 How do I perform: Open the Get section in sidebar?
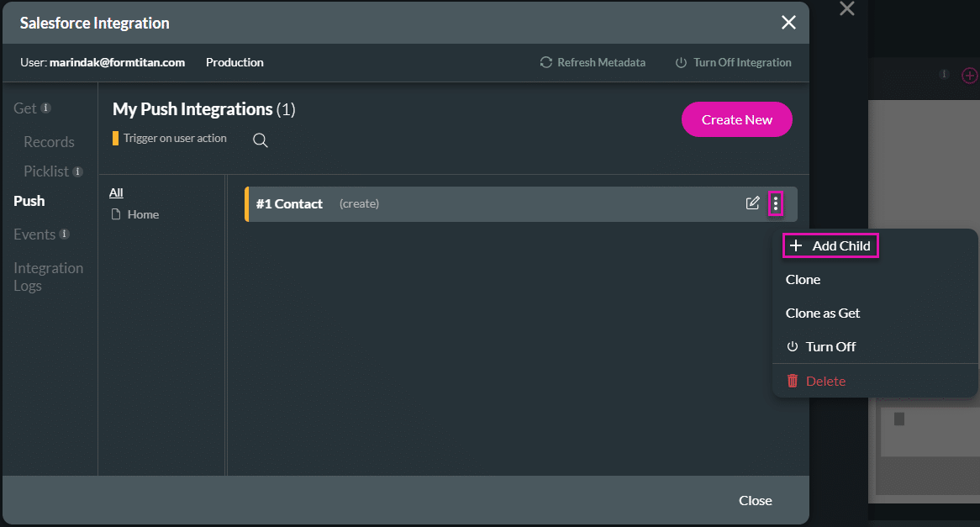point(25,108)
